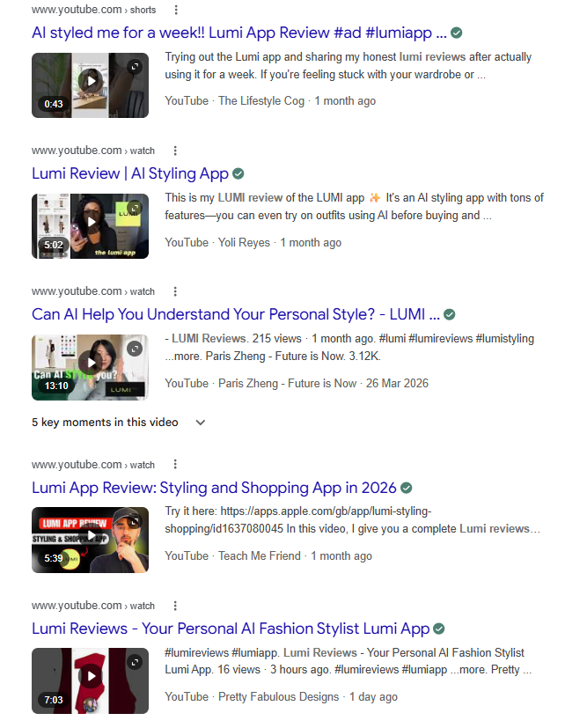Open 'Lumi App Review: Styling and Shopping App in 2026'
This screenshot has height=728, width=587.
click(214, 488)
